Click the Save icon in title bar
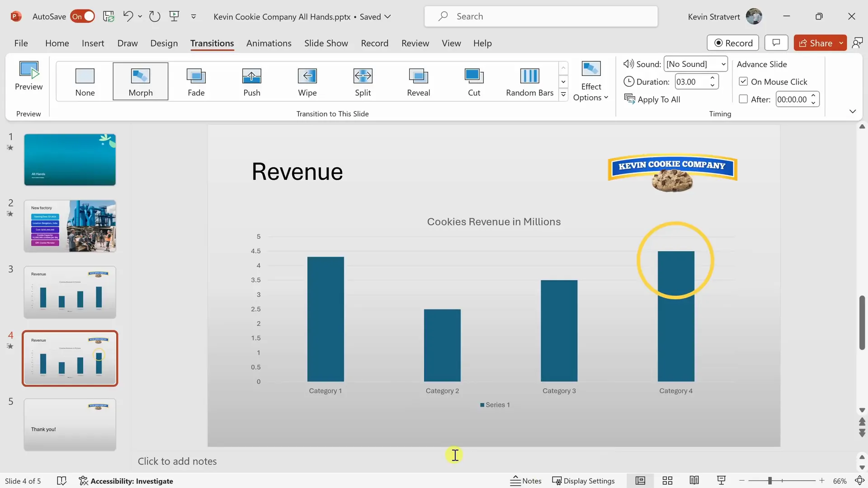 pyautogui.click(x=108, y=17)
